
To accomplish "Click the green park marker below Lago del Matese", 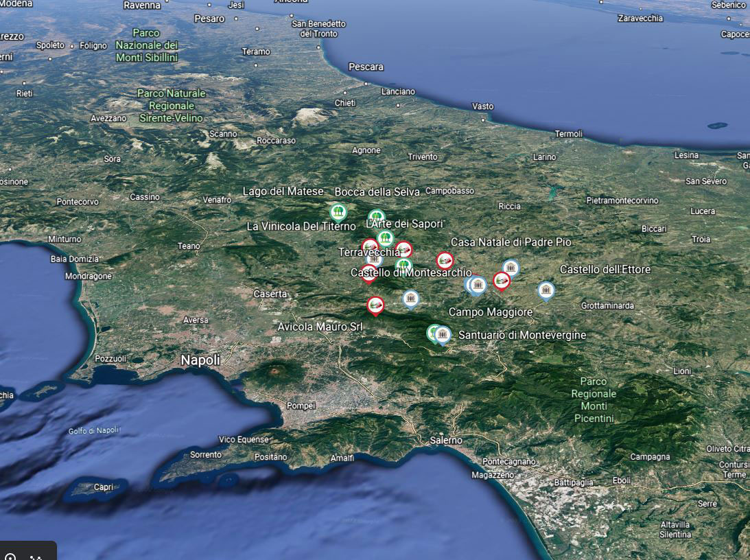I will pyautogui.click(x=338, y=211).
